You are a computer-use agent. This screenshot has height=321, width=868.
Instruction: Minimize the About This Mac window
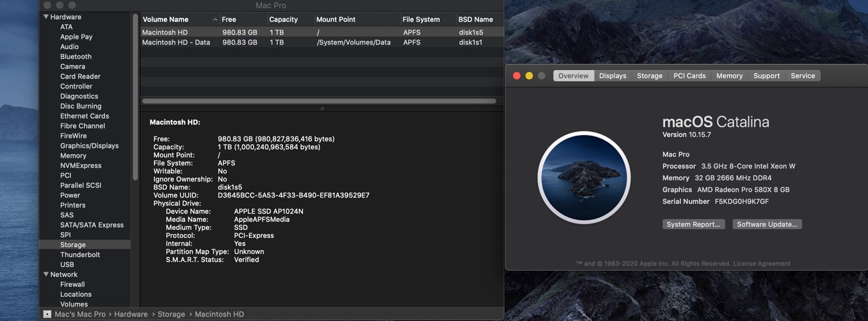pyautogui.click(x=529, y=76)
